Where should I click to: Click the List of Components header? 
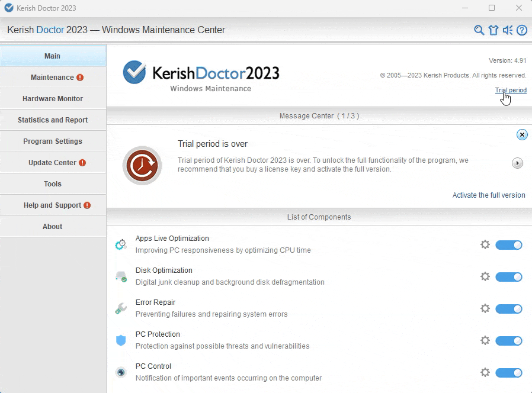(319, 217)
